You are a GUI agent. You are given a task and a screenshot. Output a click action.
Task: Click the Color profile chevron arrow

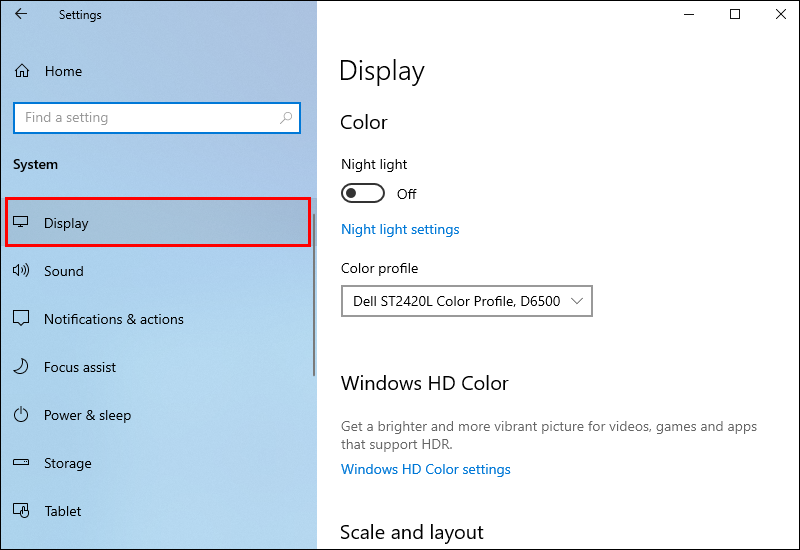pos(577,301)
